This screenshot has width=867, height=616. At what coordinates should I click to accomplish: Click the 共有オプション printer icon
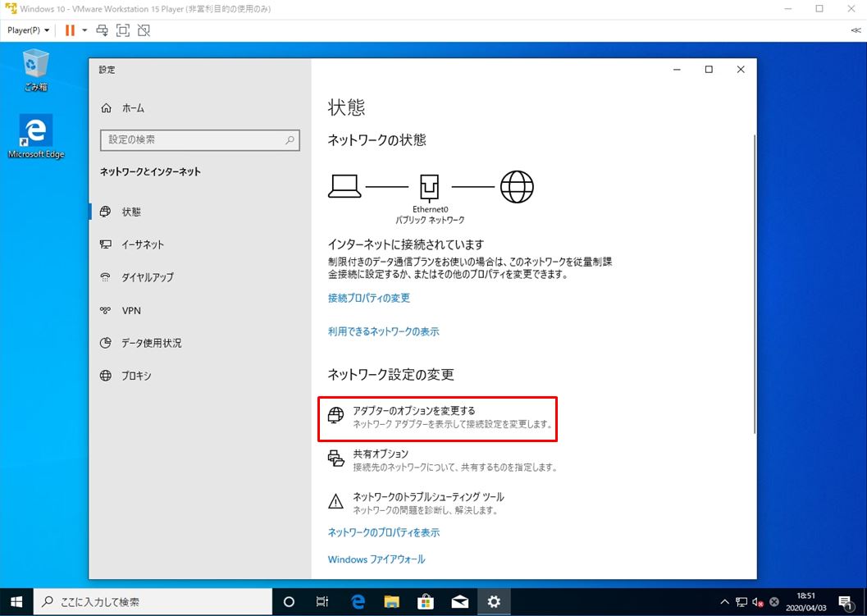(335, 459)
